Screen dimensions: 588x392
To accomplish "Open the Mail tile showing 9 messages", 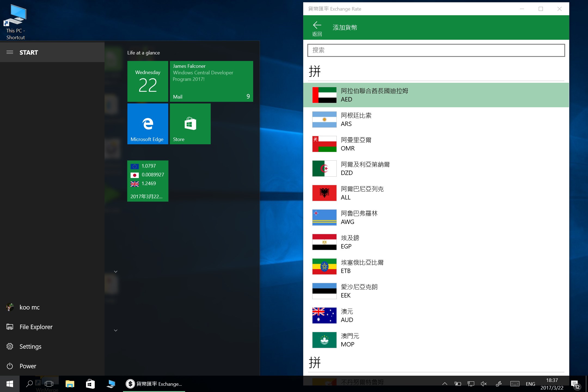I will click(x=211, y=81).
